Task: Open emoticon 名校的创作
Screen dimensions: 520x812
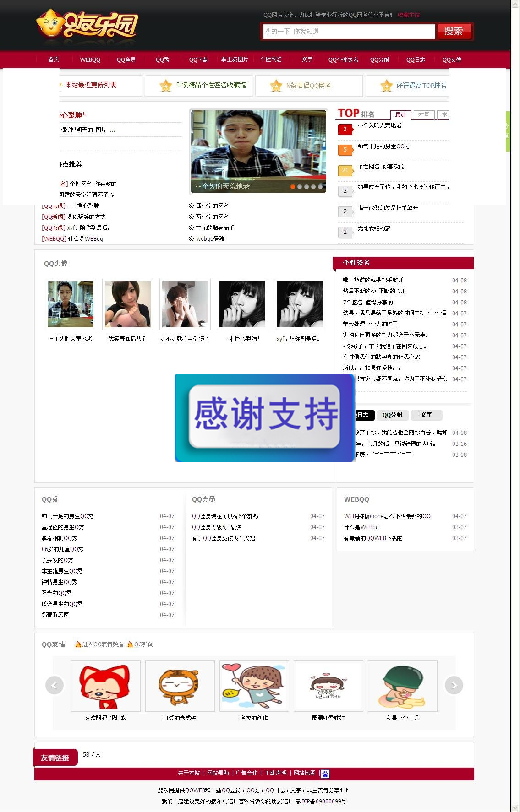Action: tap(254, 686)
